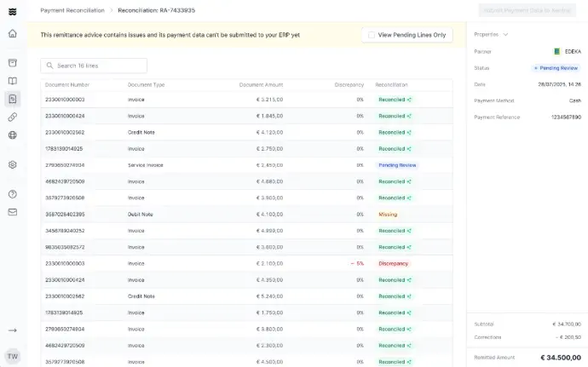Screen dimensions: 588x367
Task: Click Submit Payment Data button
Action: 527,10
